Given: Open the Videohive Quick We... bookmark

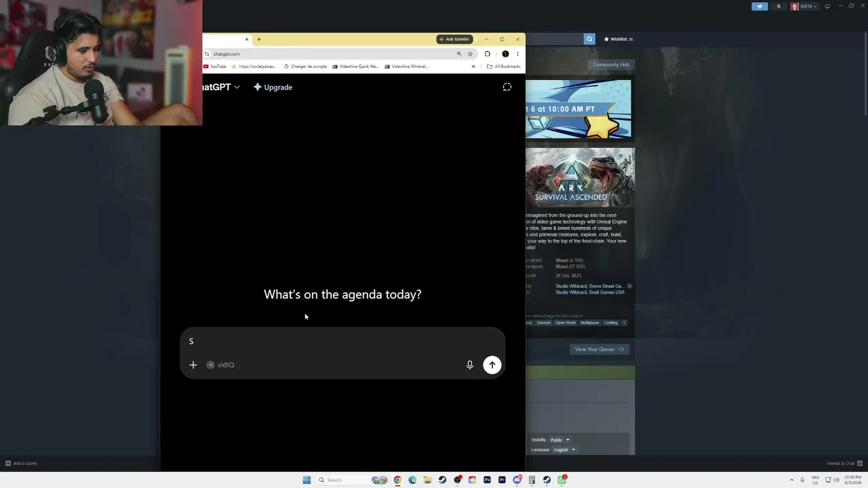Looking at the screenshot, I should (355, 66).
